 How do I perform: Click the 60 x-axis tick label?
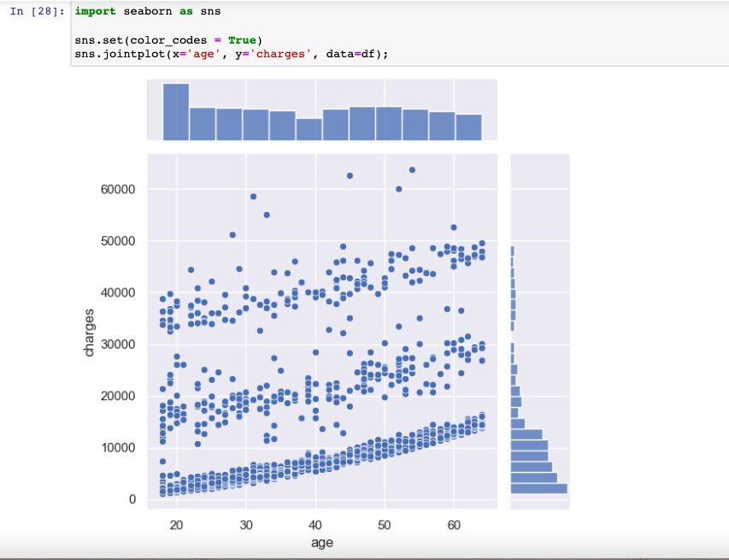[454, 525]
